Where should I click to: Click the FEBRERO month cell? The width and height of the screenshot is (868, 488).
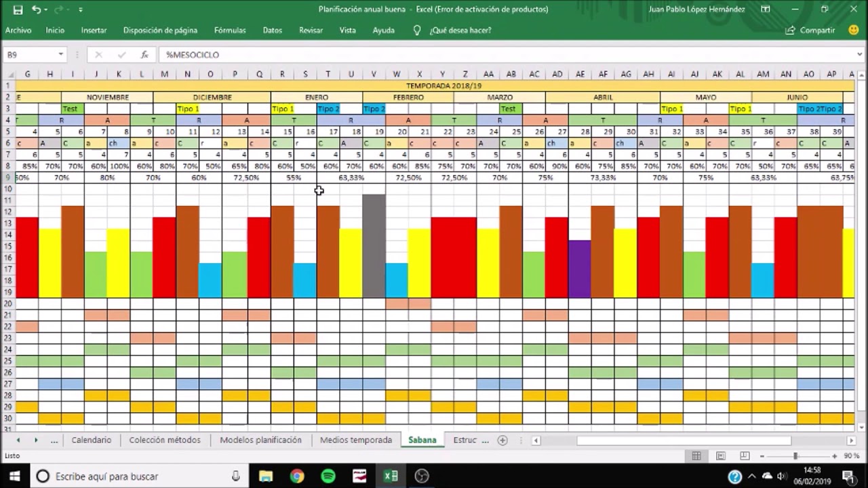pos(408,97)
